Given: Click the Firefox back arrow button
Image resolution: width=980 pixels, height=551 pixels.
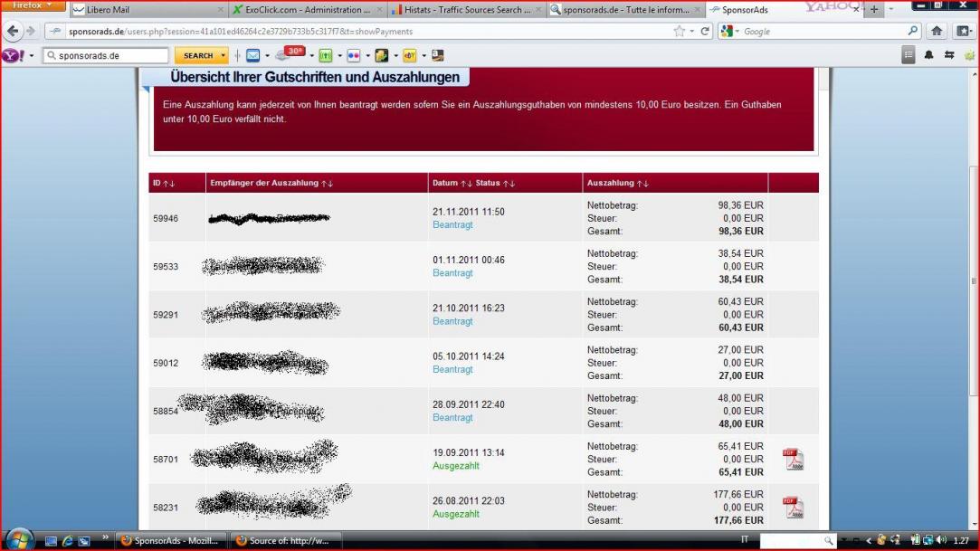Looking at the screenshot, I should (14, 32).
